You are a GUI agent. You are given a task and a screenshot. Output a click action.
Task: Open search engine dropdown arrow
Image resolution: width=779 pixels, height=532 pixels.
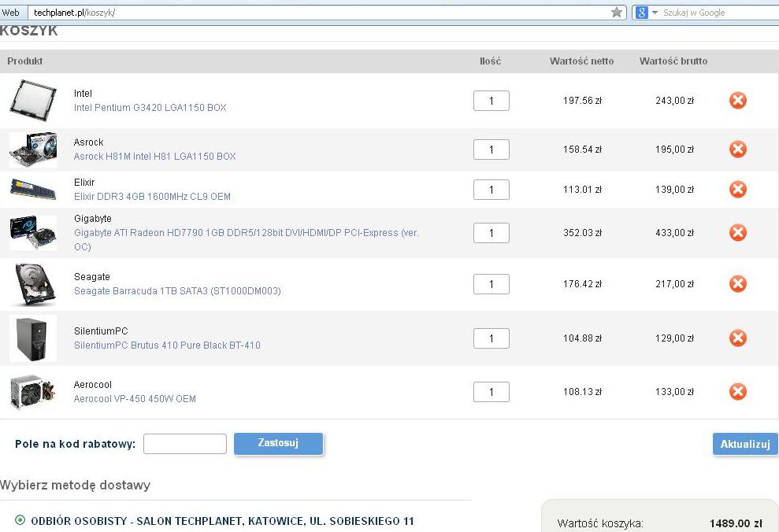coord(655,13)
